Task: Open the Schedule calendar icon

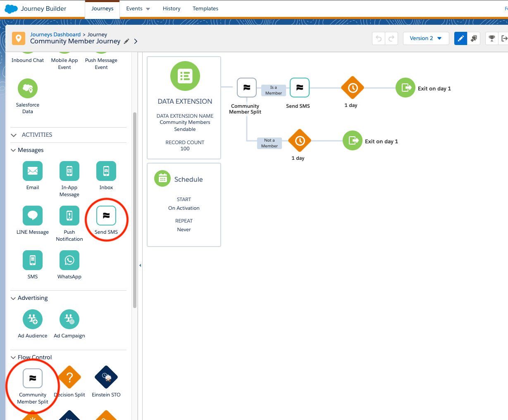Action: click(162, 178)
